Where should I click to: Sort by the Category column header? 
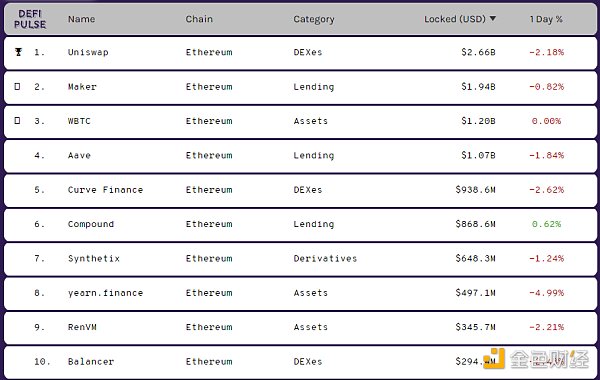314,20
